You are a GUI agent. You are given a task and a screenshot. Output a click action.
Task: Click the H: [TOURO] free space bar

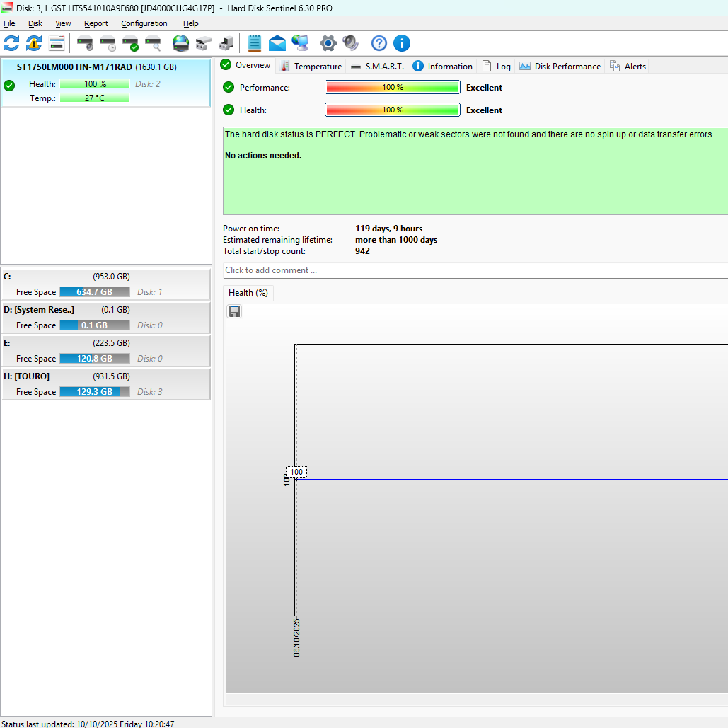click(94, 392)
